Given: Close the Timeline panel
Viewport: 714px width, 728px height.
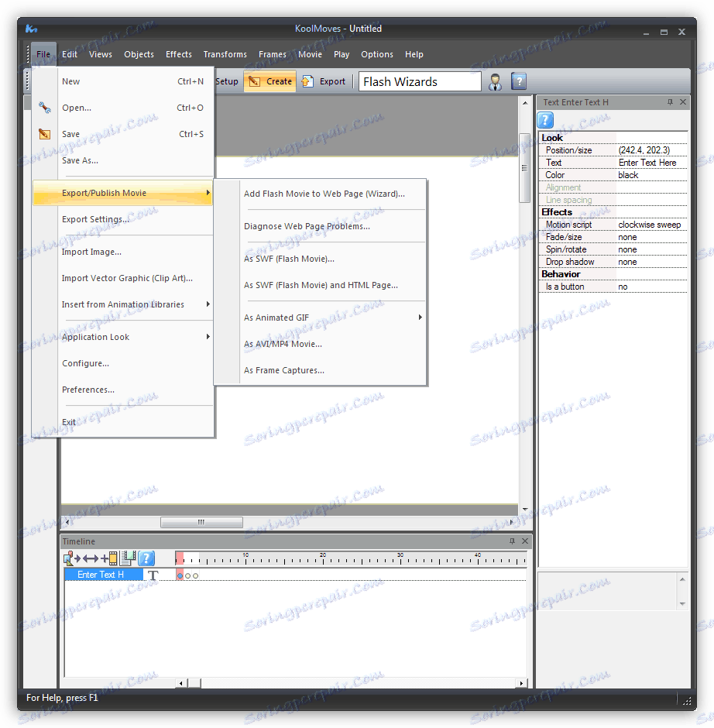Looking at the screenshot, I should click(x=525, y=541).
